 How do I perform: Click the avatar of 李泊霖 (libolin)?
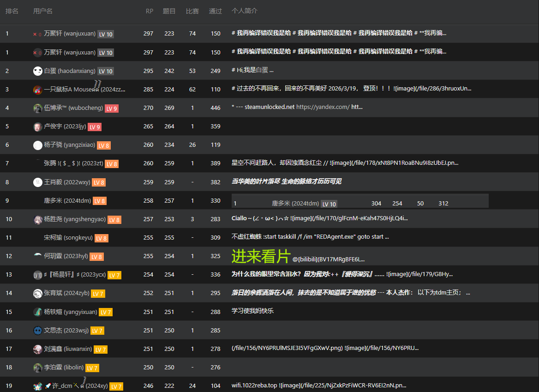click(x=37, y=368)
